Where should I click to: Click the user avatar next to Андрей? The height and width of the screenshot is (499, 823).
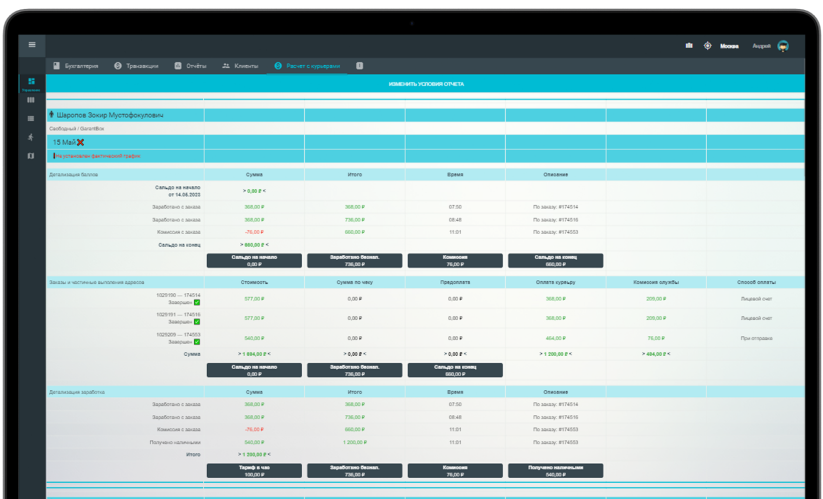pyautogui.click(x=783, y=46)
